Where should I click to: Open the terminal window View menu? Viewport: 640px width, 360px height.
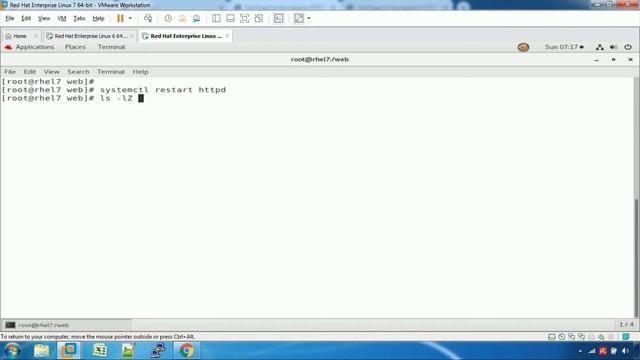[51, 72]
